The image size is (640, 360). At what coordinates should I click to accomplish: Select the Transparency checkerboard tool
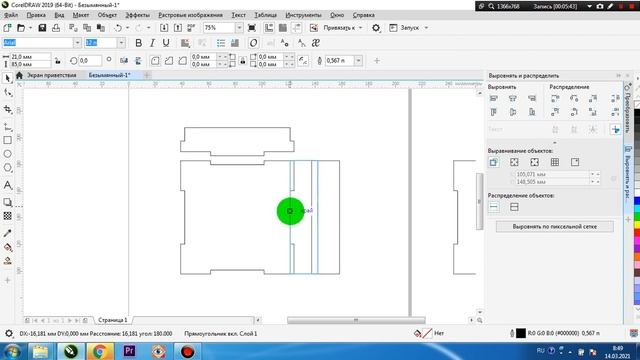(x=7, y=216)
